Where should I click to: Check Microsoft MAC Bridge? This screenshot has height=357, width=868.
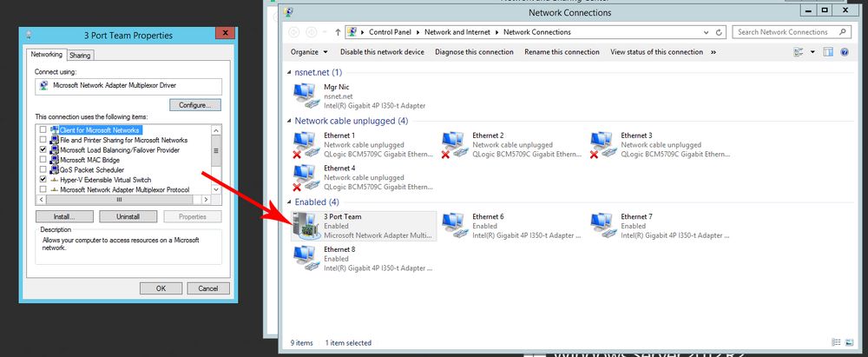coord(43,160)
